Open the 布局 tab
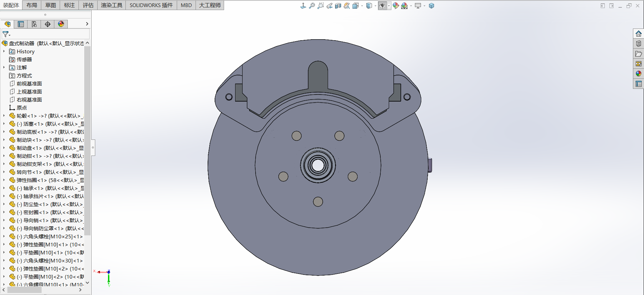The width and height of the screenshot is (644, 295). pyautogui.click(x=32, y=5)
